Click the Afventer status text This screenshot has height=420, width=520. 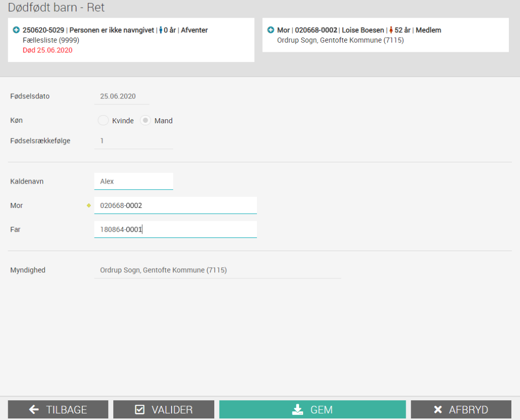pyautogui.click(x=194, y=30)
